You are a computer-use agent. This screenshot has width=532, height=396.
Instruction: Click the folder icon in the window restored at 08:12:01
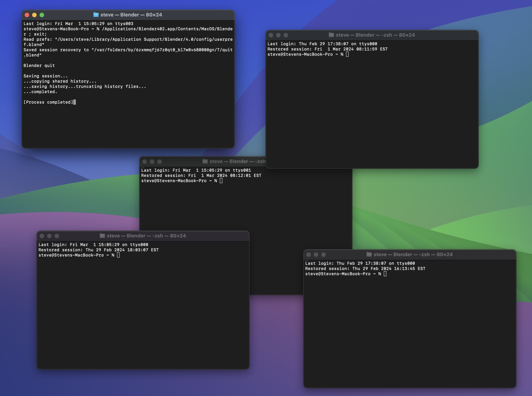pos(205,161)
